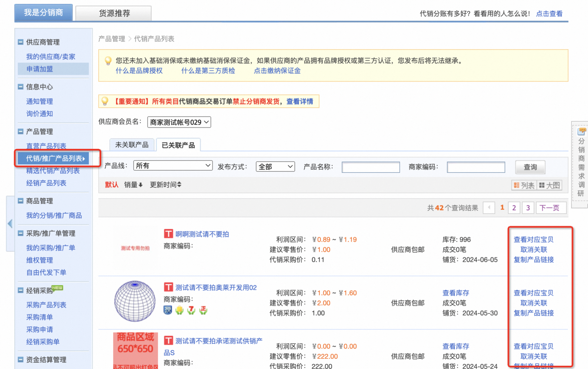Focus the 商家编码 input field

tap(476, 167)
